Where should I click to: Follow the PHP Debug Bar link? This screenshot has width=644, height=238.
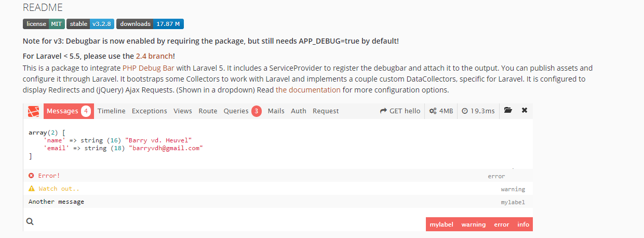[x=149, y=68]
